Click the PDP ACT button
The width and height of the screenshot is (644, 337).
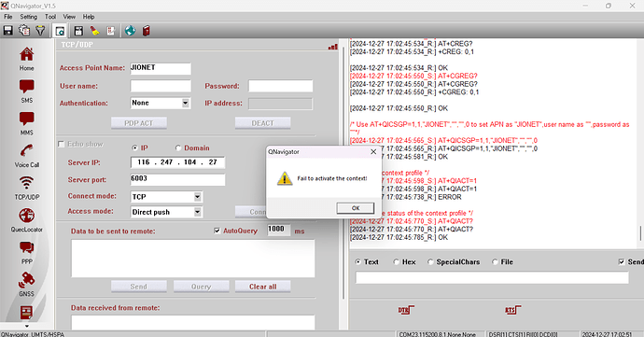pyautogui.click(x=139, y=123)
